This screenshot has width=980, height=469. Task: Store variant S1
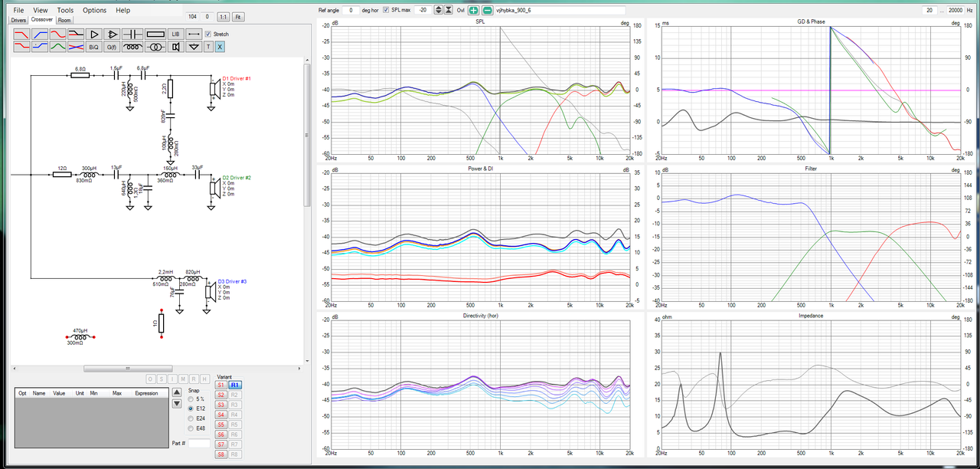[x=220, y=385]
